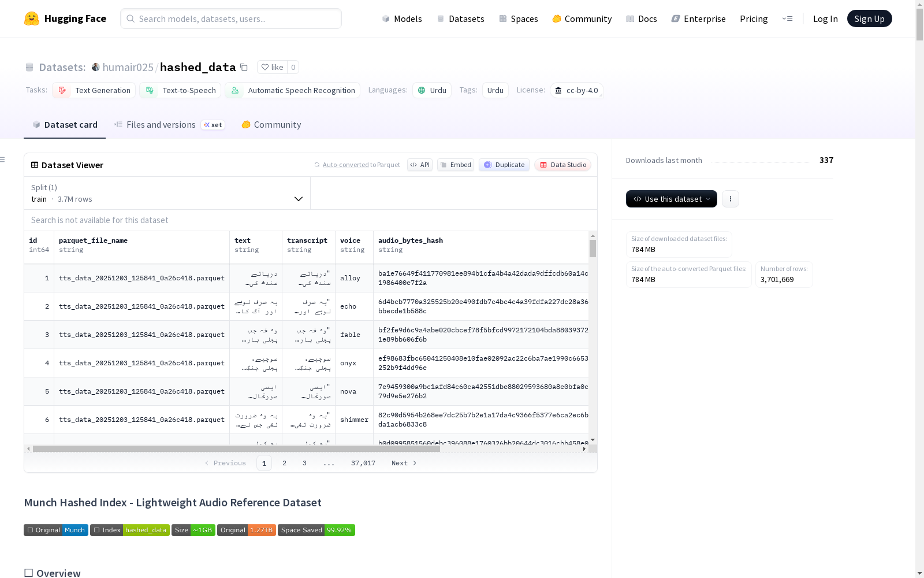Click the cc-by-4.0 license icon
Viewport: 924px width, 578px height.
(x=558, y=90)
